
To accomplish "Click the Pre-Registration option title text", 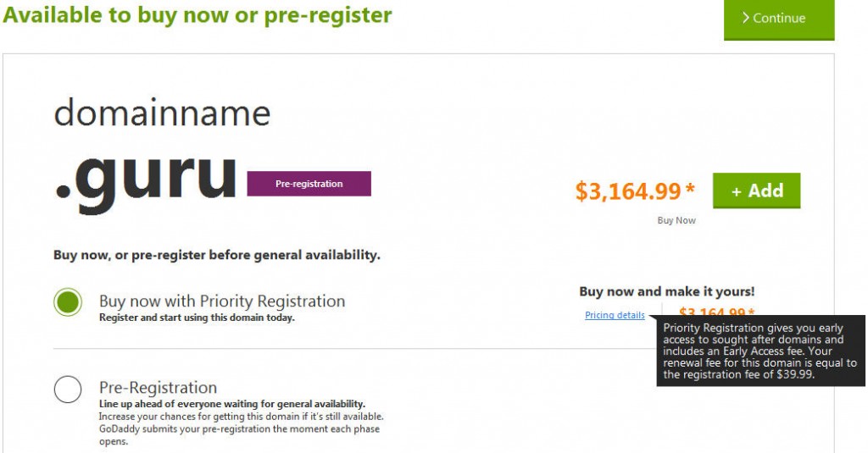I will (158, 387).
